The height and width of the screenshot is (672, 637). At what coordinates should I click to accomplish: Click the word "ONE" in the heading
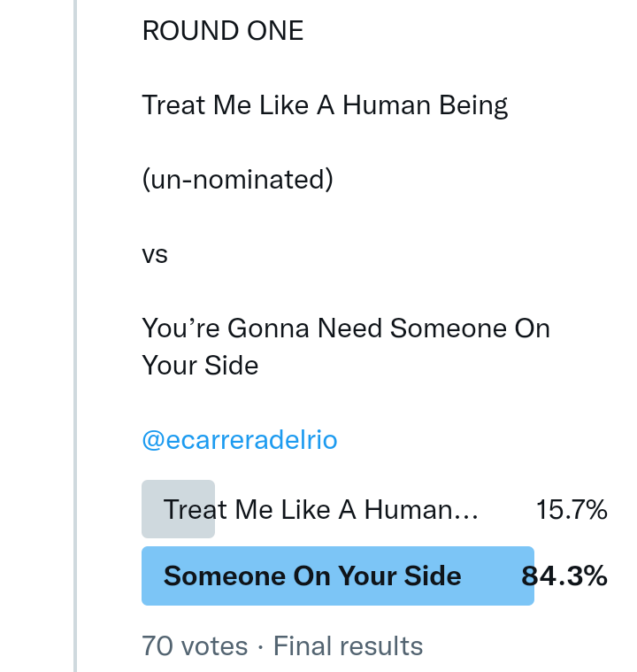click(275, 31)
